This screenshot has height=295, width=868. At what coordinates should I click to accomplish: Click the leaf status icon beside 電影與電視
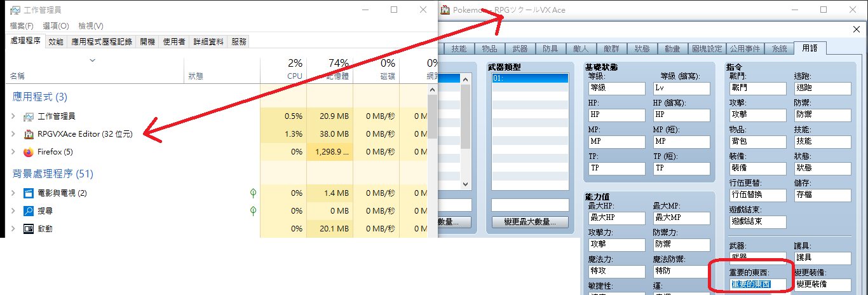pyautogui.click(x=253, y=192)
